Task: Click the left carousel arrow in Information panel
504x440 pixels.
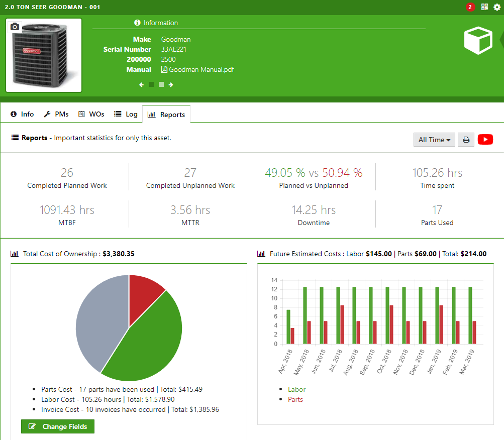Action: (x=141, y=85)
